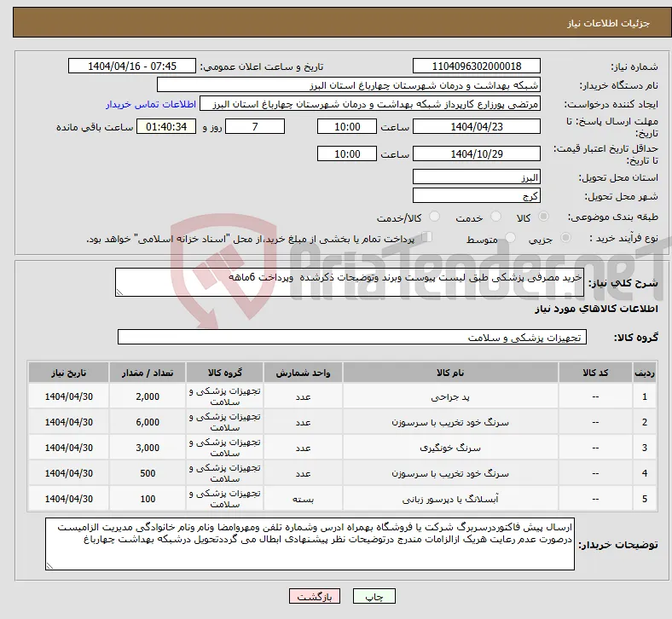Select the جزیی purchase type radio

[x=565, y=237]
